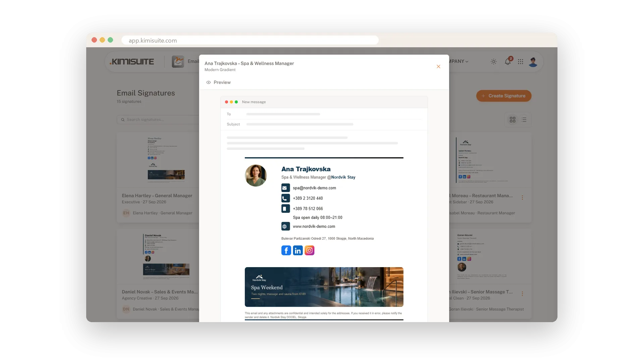Screen dimensions: 644x362
Task: Click the Spa open daily 08:00–21:00 text
Action: click(x=318, y=218)
